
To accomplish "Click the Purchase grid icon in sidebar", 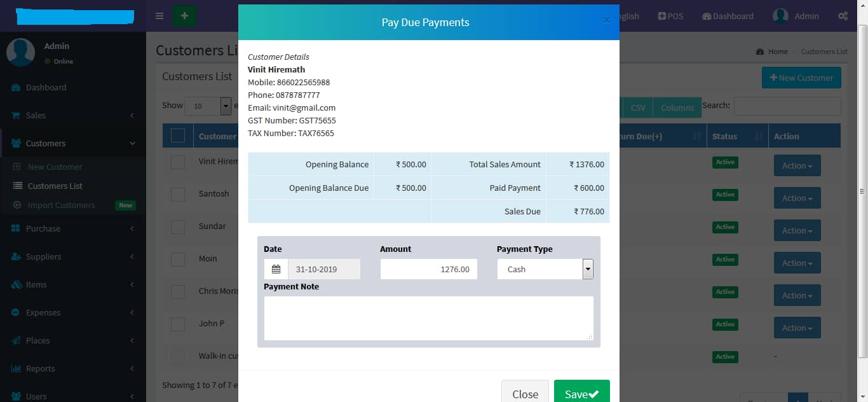I will tap(16, 228).
